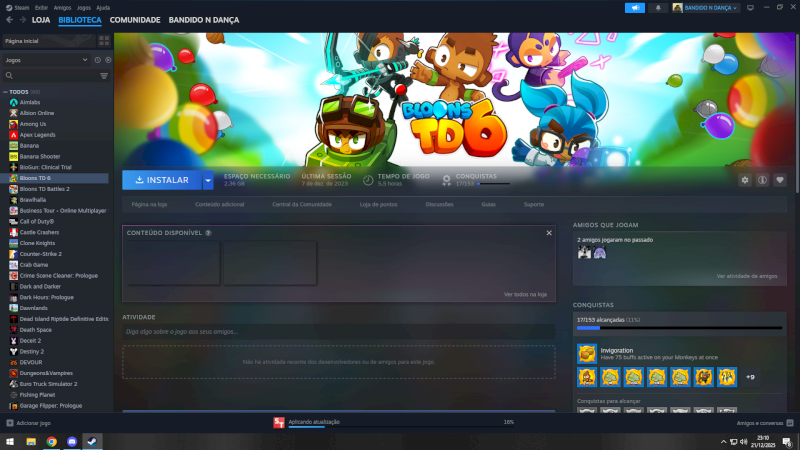Switch to grid collections view icon
This screenshot has height=450, width=800.
click(x=104, y=42)
